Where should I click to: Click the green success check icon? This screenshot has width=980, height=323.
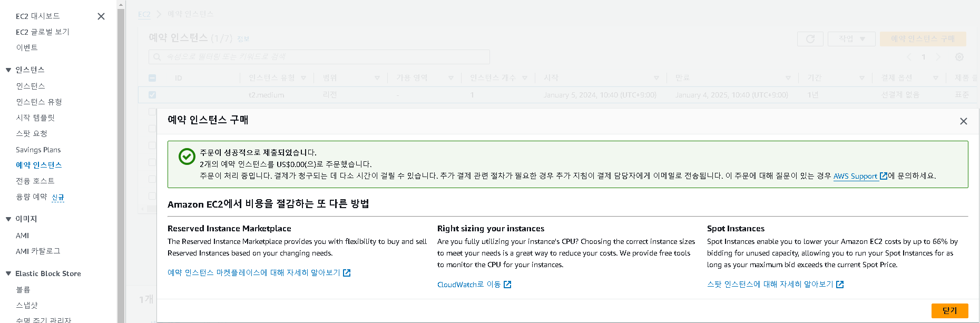(187, 156)
